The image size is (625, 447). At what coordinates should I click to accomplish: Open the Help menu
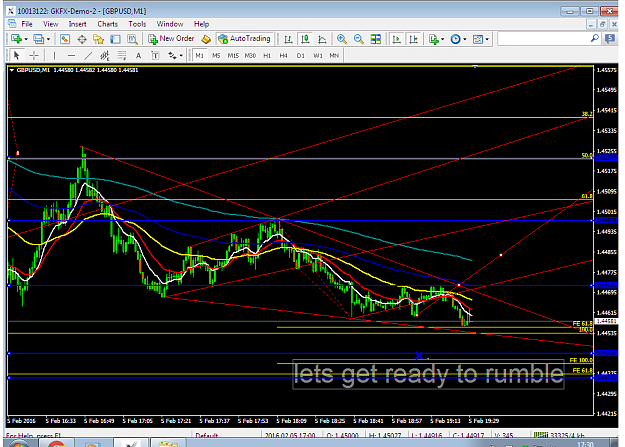[x=201, y=24]
